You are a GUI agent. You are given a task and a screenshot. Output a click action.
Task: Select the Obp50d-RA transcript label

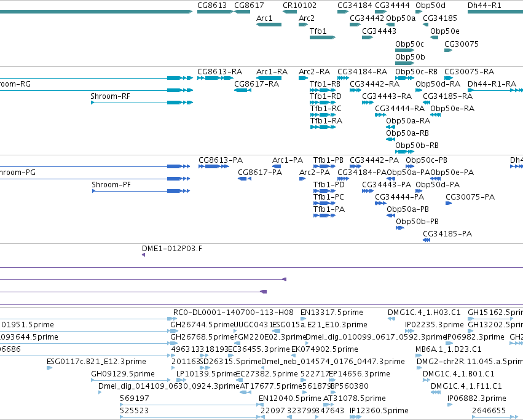438,84
